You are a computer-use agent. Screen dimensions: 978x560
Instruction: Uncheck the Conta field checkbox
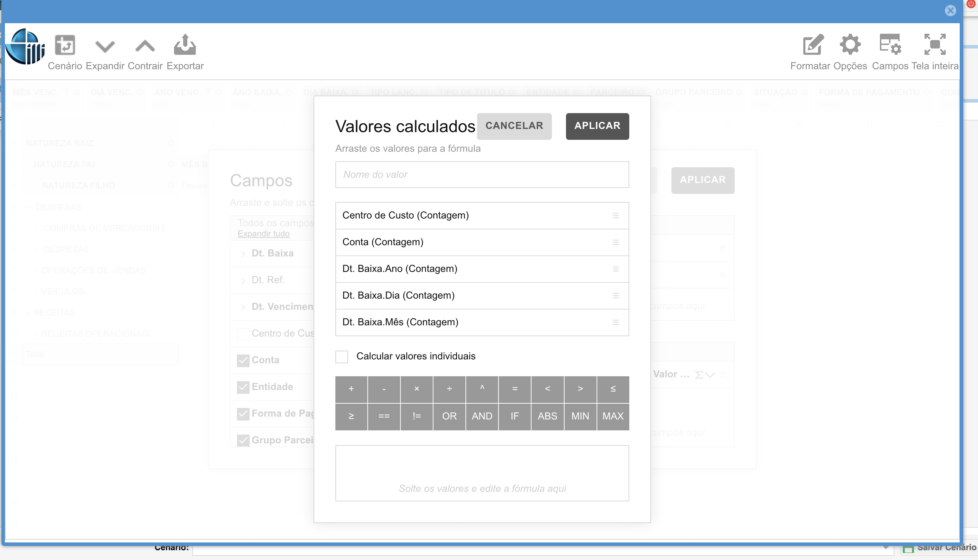pyautogui.click(x=243, y=360)
